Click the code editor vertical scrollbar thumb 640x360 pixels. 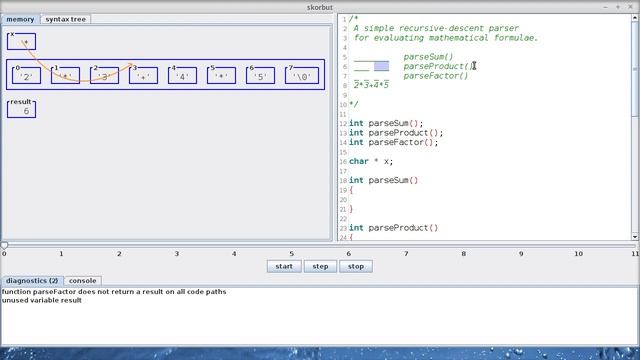[635, 68]
